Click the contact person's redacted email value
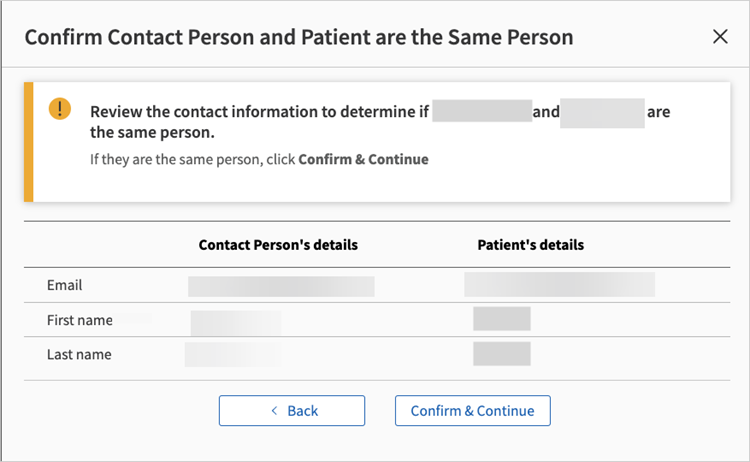Viewport: 750px width, 462px height. click(x=281, y=287)
